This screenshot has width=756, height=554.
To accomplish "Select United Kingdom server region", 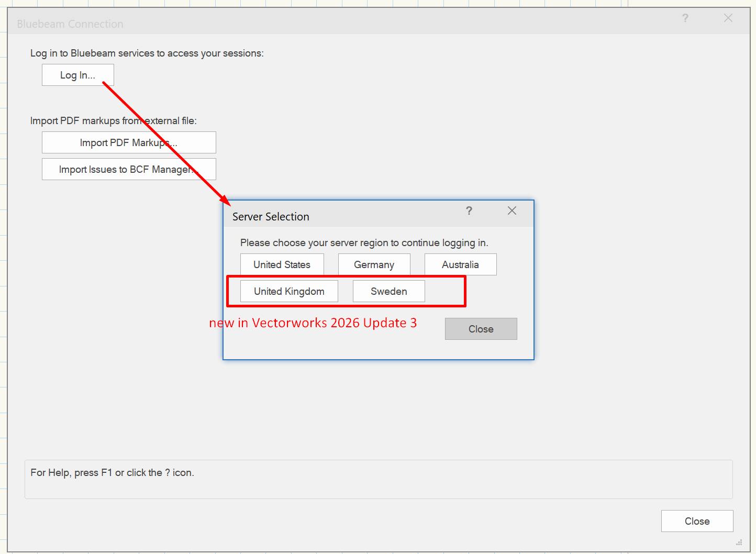I will (x=289, y=291).
